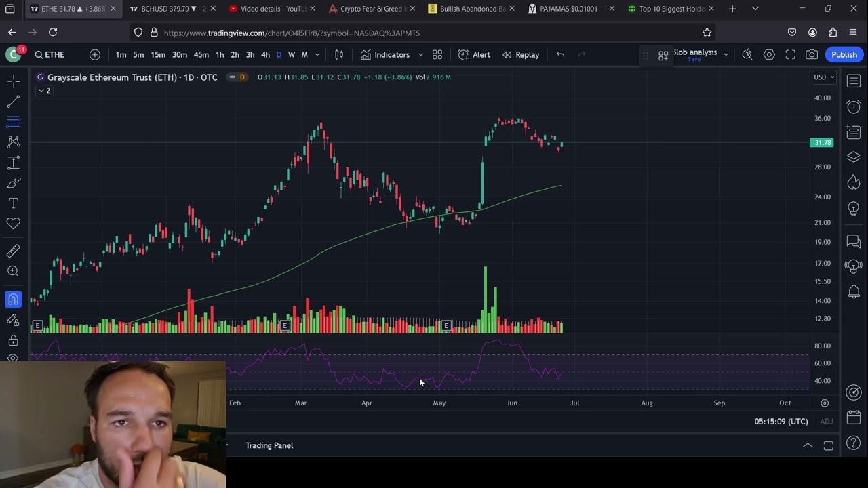Open the Indicators favorites dropdown arrow
The image size is (868, 488).
coord(420,54)
